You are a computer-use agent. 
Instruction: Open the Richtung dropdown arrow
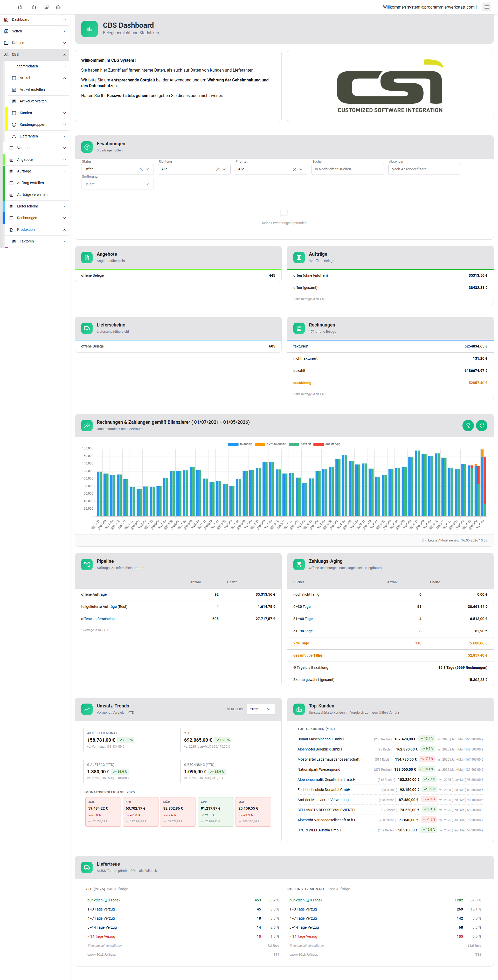(224, 169)
